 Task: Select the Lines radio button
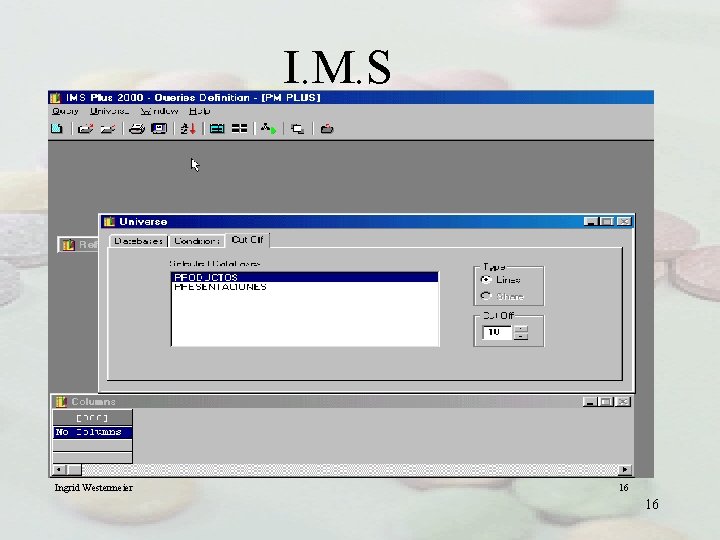(486, 280)
